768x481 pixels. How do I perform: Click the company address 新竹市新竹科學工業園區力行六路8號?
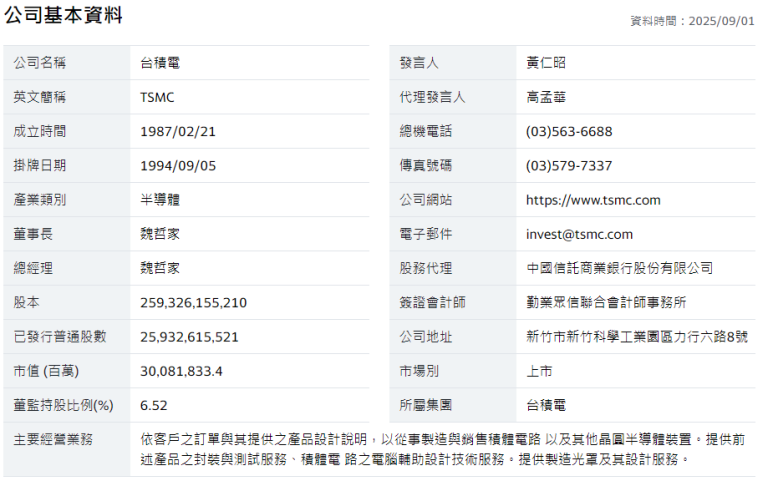(636, 337)
